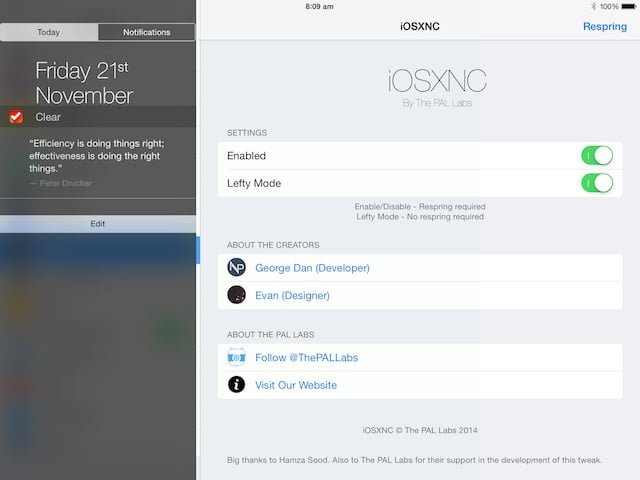Open the Clear widget header row
640x480 pixels.
pyautogui.click(x=98, y=117)
